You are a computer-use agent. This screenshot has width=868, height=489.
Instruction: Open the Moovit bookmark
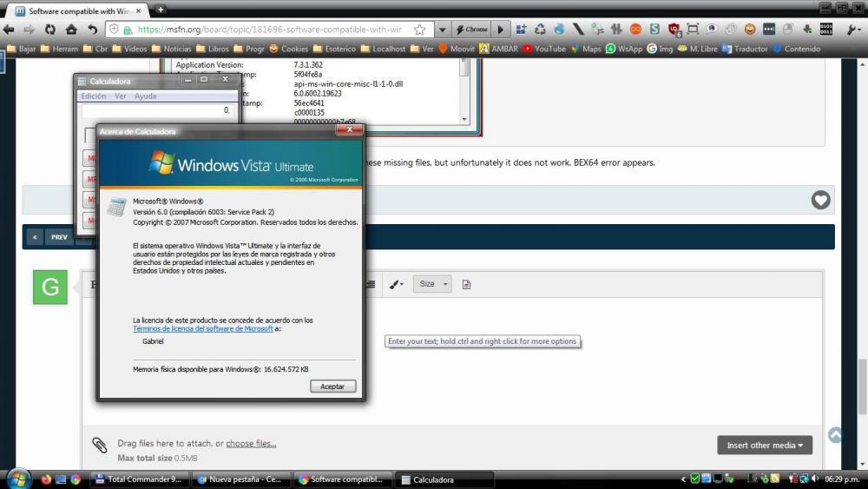tap(457, 49)
